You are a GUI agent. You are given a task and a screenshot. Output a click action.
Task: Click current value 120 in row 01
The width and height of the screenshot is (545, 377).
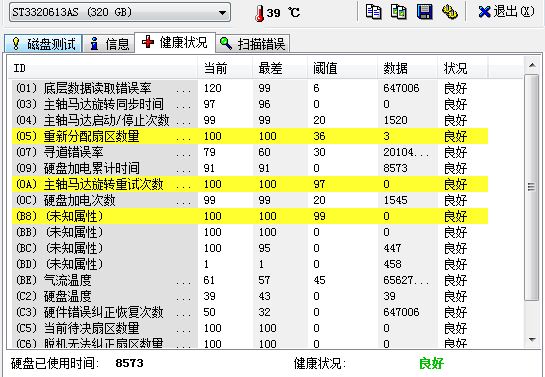[212, 88]
